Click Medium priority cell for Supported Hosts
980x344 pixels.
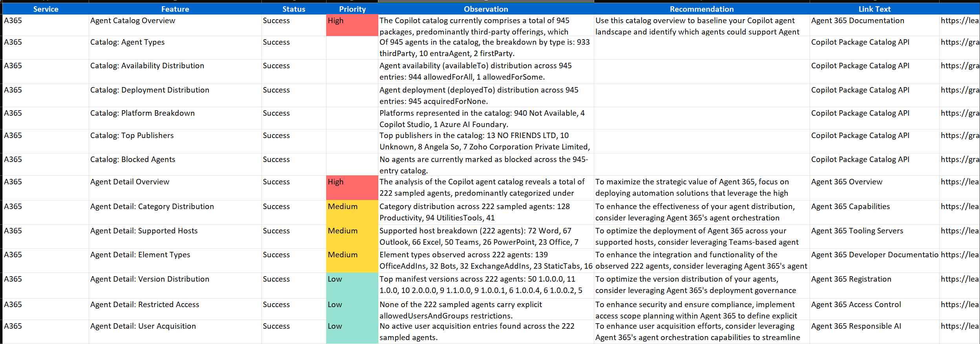[x=352, y=237]
